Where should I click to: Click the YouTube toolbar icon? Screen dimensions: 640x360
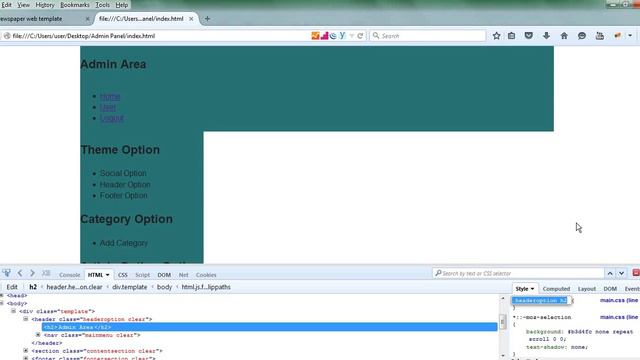tap(600, 36)
